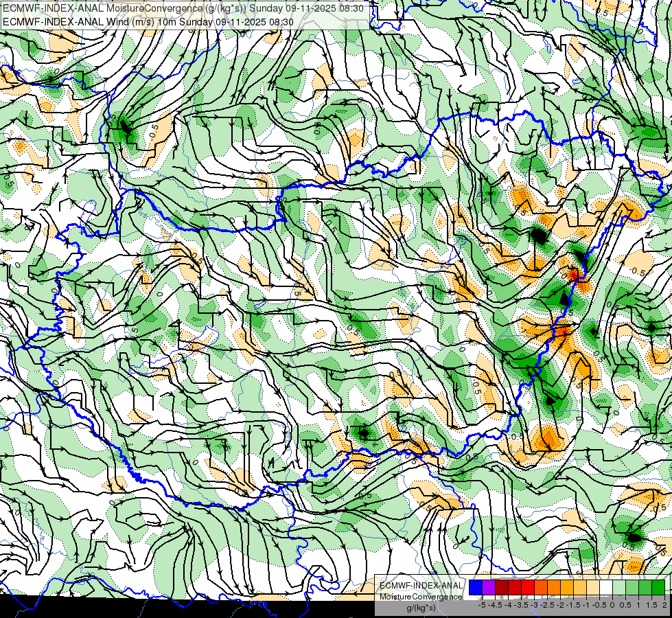Click the -5 tick label on the colorbar
Viewport: 672px width, 618px height.
[x=482, y=605]
